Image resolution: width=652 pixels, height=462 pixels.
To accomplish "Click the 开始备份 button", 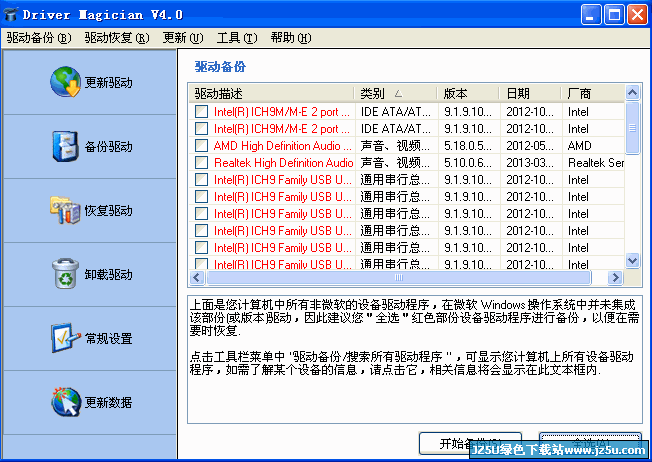I will [x=470, y=443].
